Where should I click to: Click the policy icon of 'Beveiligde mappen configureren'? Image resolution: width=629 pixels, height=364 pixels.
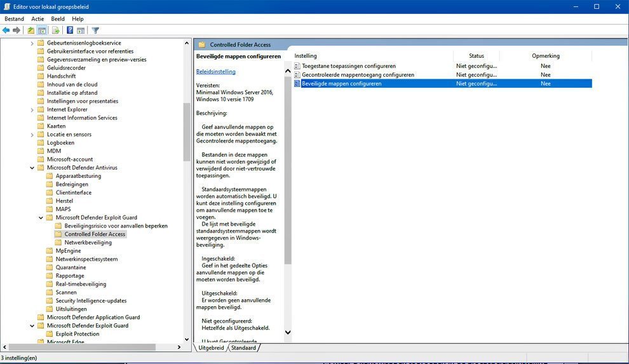click(x=297, y=84)
